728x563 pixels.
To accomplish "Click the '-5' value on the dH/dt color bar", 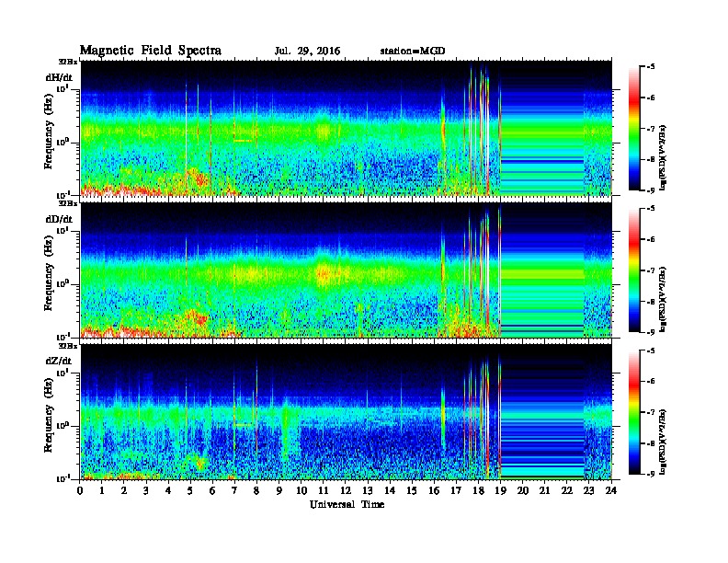I will [651, 67].
